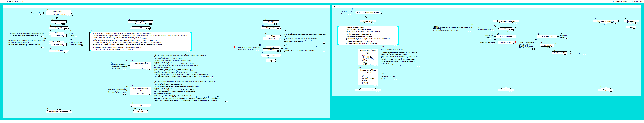Screen dimensions: 644x123
Task: Click the ПУСК? question icon
Action: pyautogui.click(x=506, y=29)
